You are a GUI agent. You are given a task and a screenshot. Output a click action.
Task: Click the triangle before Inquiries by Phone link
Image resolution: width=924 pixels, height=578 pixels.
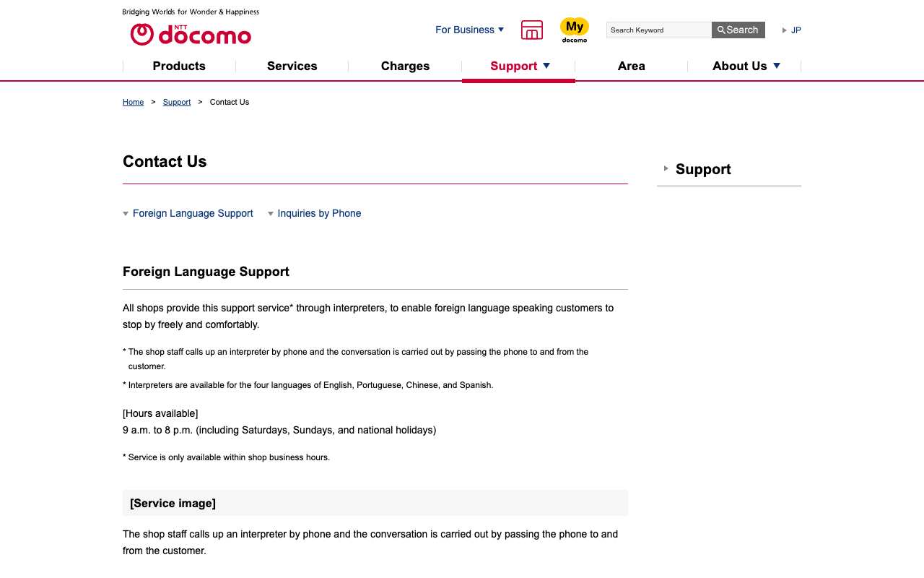(x=271, y=214)
